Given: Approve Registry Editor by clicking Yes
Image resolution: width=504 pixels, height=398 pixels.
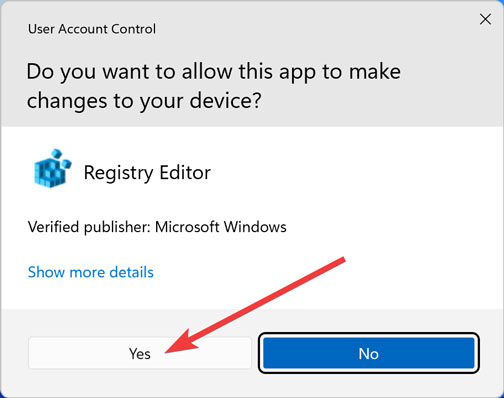Looking at the screenshot, I should coord(140,353).
